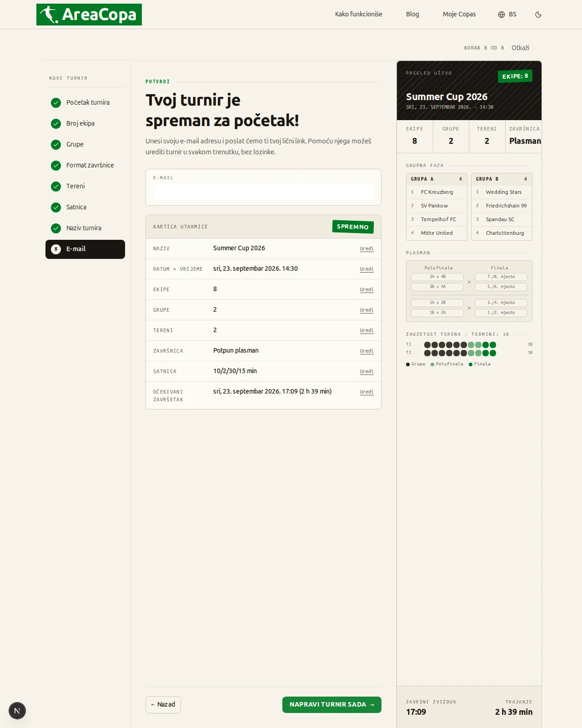This screenshot has height=728, width=582.
Task: Click the AreaCopa logo
Action: point(89,15)
